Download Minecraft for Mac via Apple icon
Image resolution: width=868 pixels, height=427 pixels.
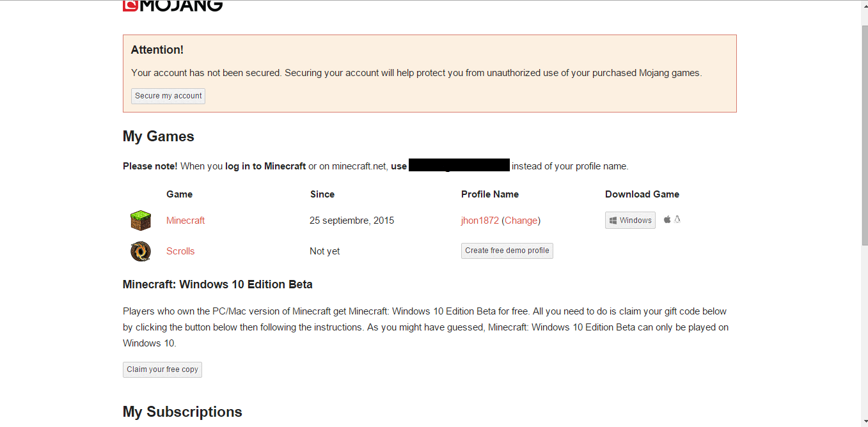coord(667,219)
